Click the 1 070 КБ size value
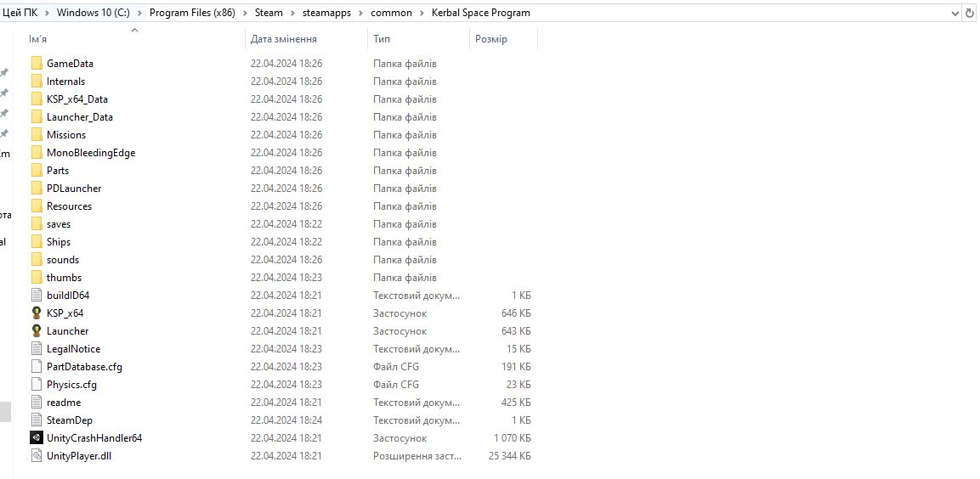The height and width of the screenshot is (479, 980). pyautogui.click(x=512, y=437)
